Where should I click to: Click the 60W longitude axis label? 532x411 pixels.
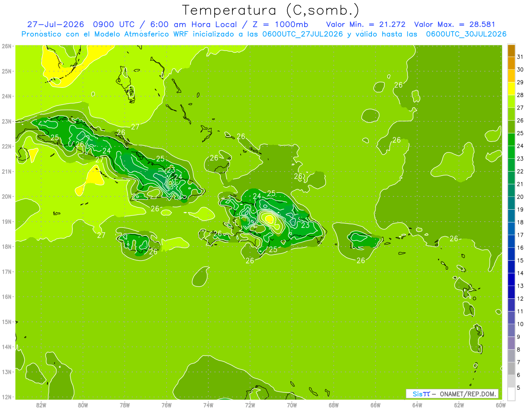point(501,405)
